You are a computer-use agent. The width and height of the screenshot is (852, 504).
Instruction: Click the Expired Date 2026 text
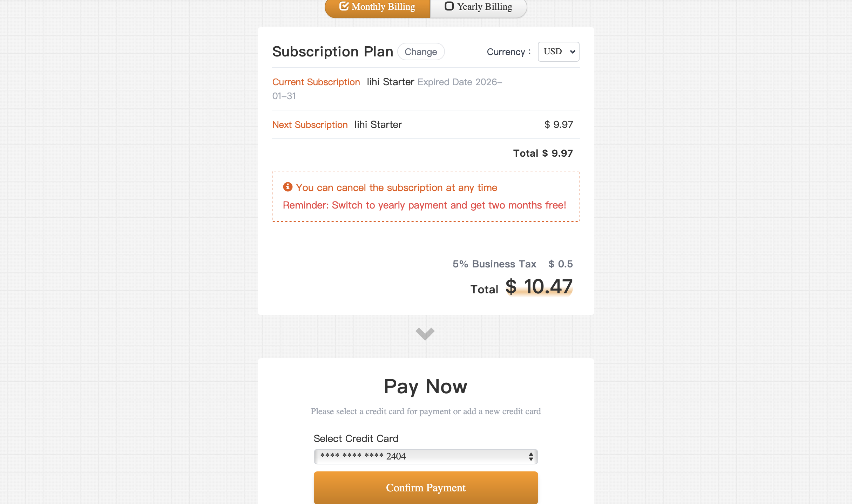click(x=459, y=82)
